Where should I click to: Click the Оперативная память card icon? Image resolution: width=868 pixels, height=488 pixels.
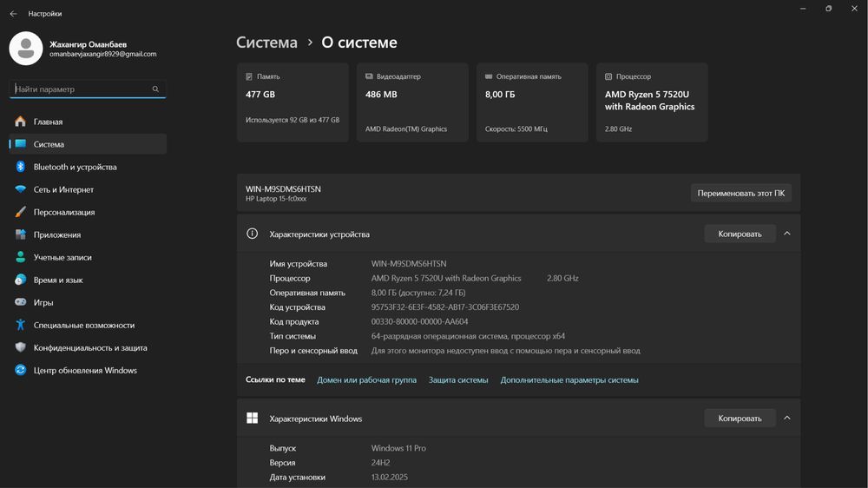click(x=489, y=76)
